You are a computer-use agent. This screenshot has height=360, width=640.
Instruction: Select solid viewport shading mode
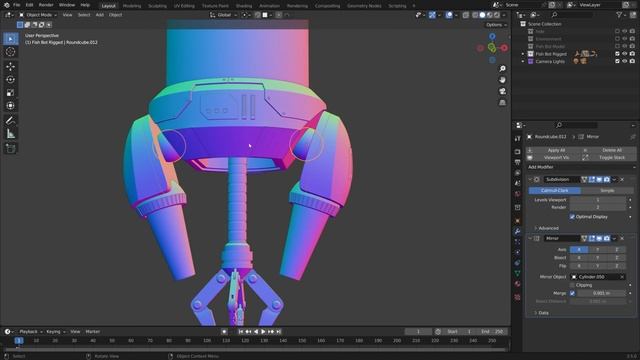coord(482,15)
